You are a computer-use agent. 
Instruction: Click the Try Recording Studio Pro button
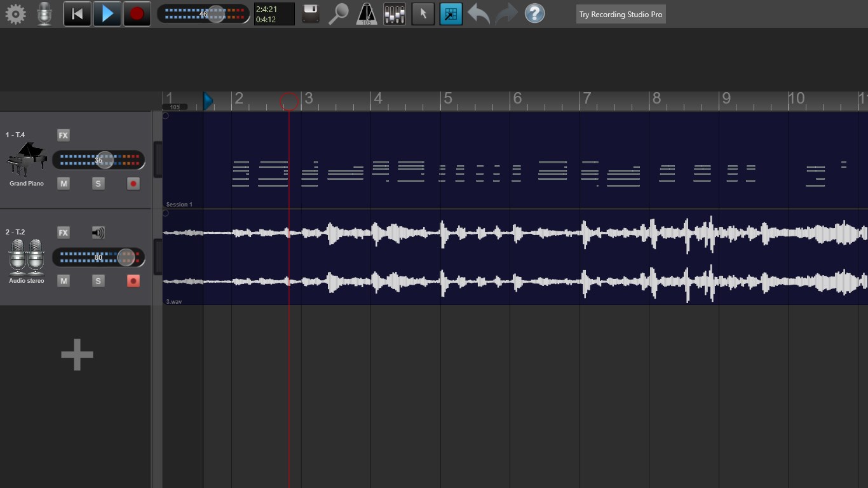(621, 13)
